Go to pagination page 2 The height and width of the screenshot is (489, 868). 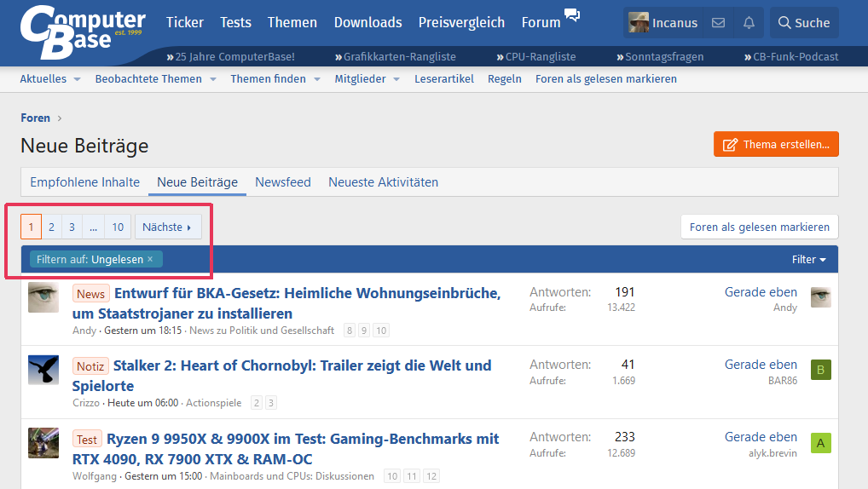point(51,227)
